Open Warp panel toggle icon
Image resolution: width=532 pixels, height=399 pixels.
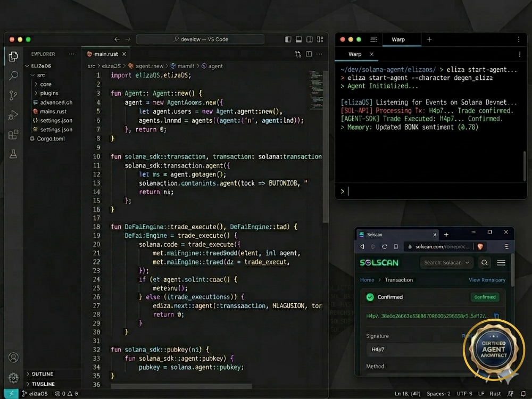pos(373,39)
